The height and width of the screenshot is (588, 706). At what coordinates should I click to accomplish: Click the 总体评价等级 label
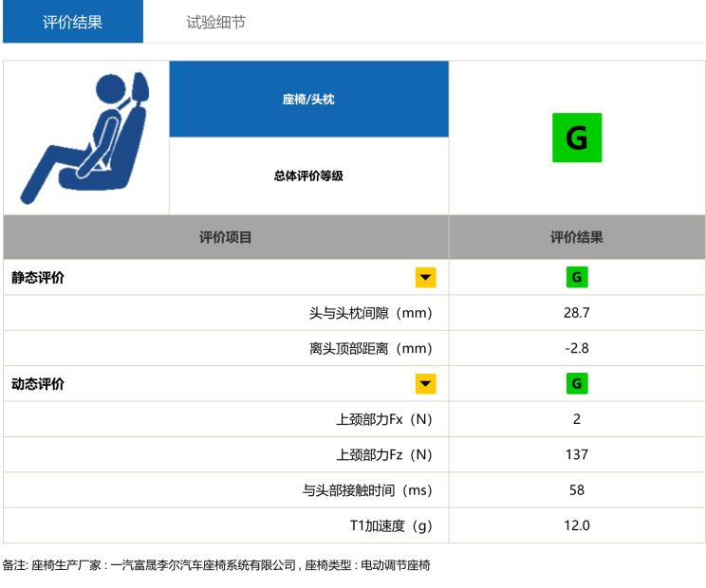tap(309, 175)
